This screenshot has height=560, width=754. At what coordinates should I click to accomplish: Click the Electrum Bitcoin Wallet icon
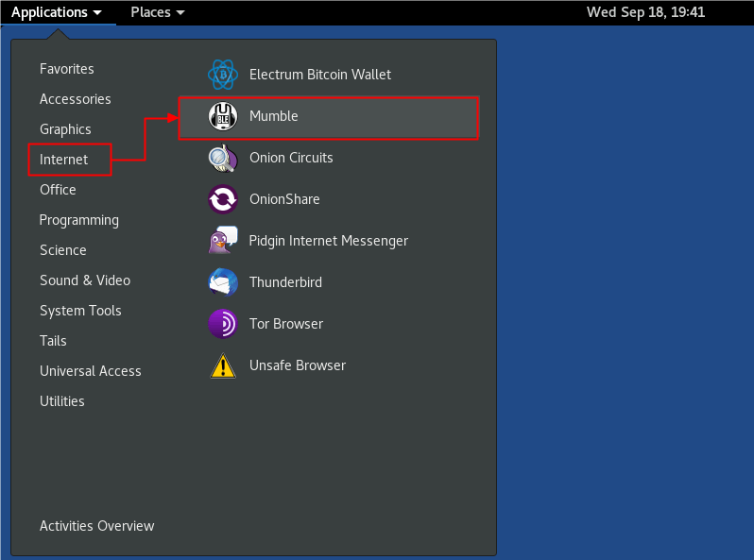point(223,74)
